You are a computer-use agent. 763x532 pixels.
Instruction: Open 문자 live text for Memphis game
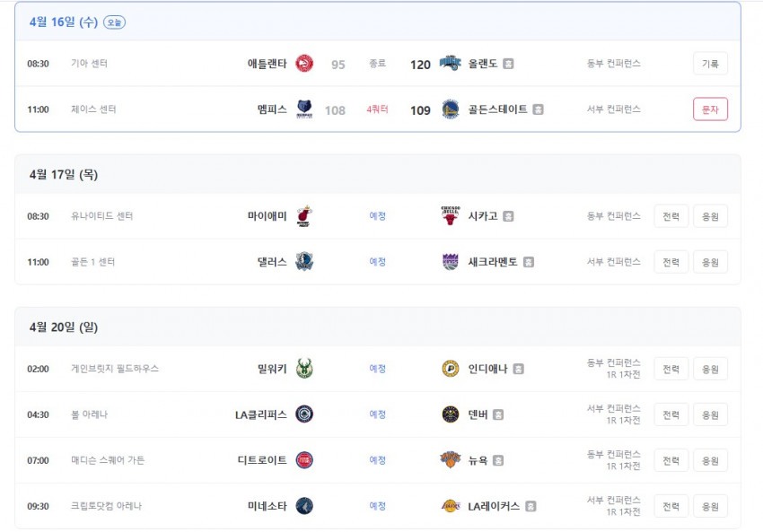tap(710, 109)
